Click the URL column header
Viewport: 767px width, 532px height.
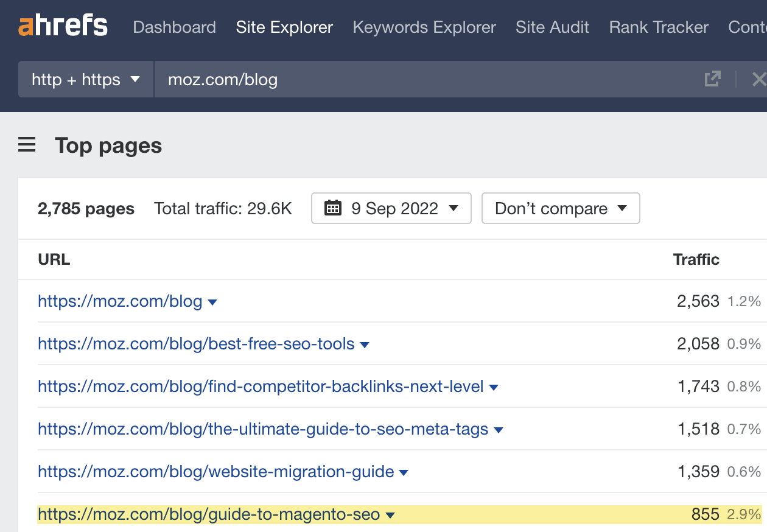(54, 259)
